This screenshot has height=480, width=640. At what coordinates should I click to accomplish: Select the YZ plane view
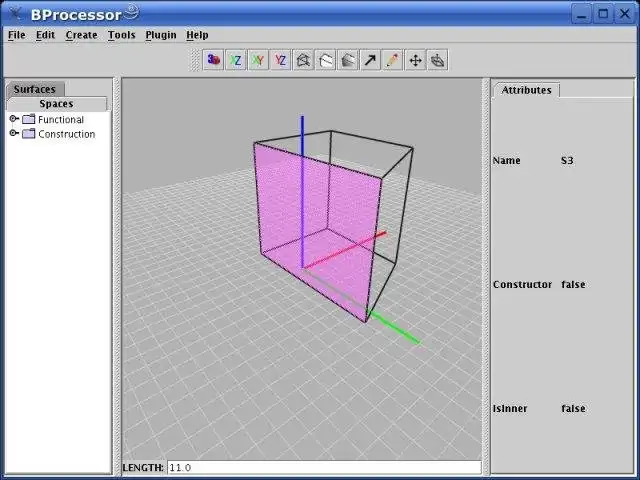[x=280, y=60]
